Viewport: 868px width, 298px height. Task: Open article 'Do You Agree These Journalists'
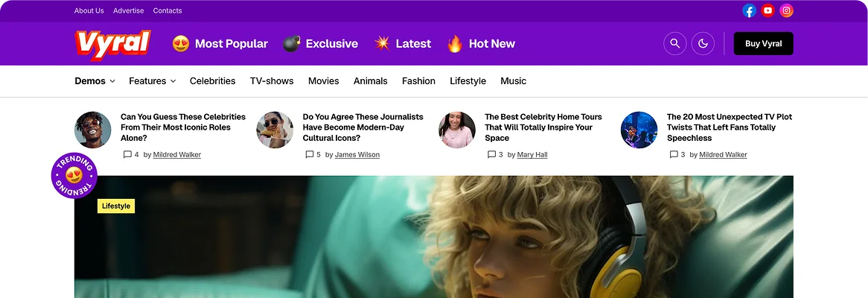point(363,127)
